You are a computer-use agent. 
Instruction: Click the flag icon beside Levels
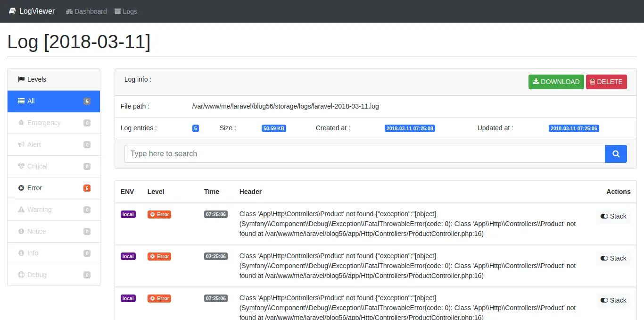point(21,79)
